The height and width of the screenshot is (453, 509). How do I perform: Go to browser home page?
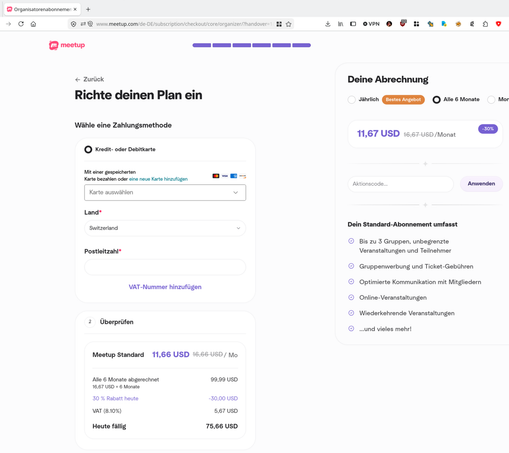coord(33,24)
